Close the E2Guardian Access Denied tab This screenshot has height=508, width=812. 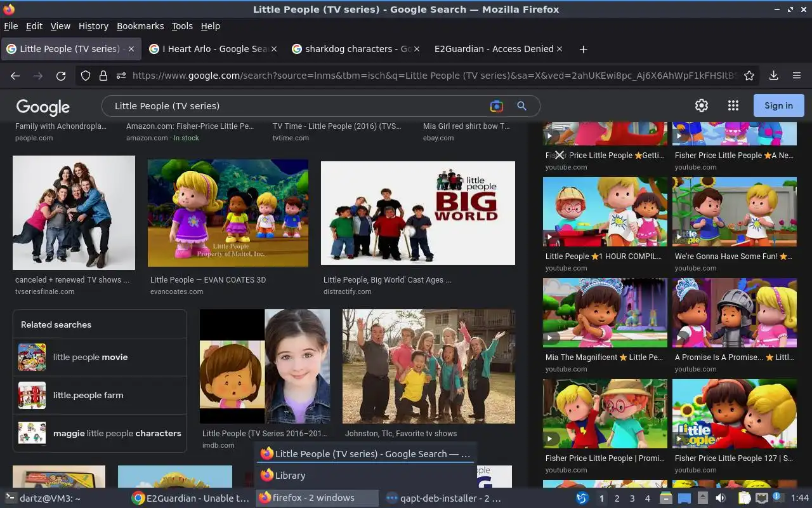[560, 49]
